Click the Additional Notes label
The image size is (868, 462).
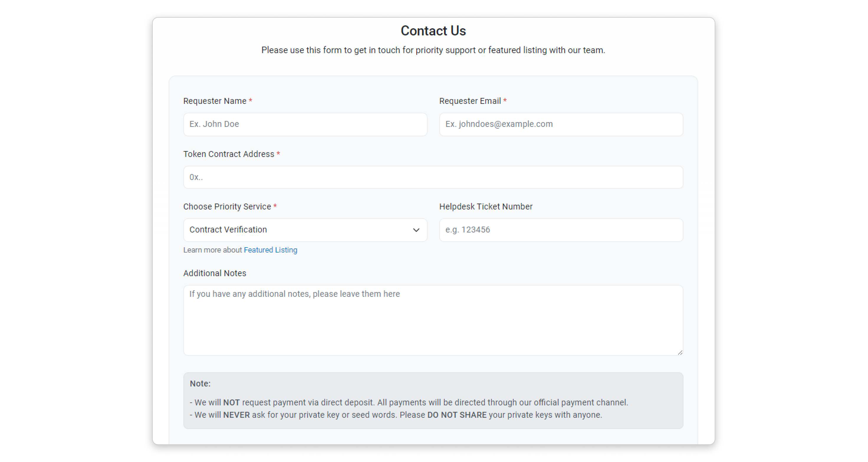pyautogui.click(x=215, y=273)
